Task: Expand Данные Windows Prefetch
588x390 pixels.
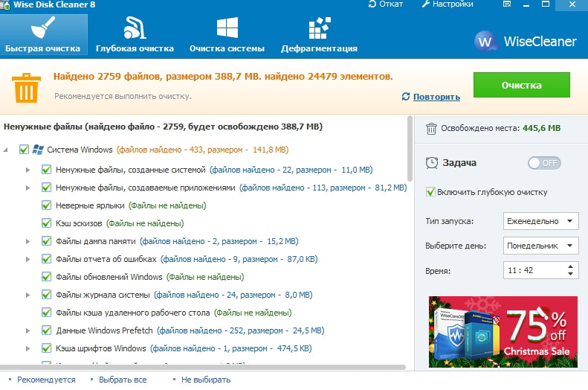Action: pyautogui.click(x=28, y=330)
